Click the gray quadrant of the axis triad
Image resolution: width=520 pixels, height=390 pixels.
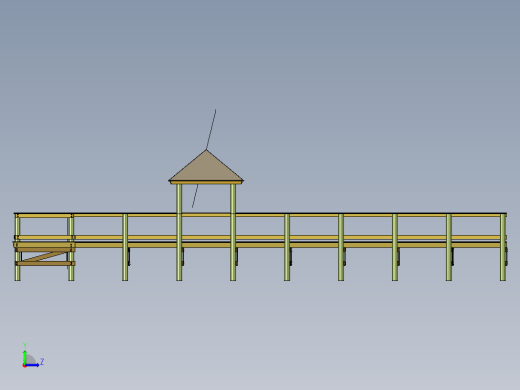tap(30, 359)
